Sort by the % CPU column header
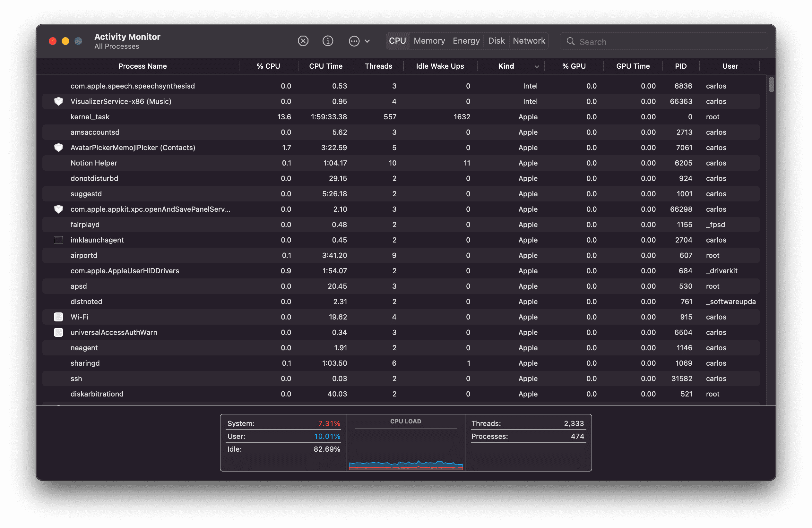This screenshot has height=528, width=812. (269, 66)
